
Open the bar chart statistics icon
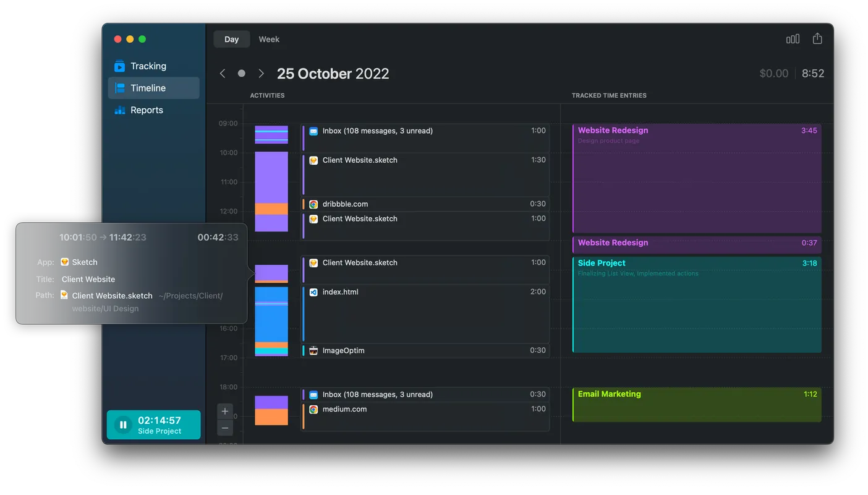point(793,39)
